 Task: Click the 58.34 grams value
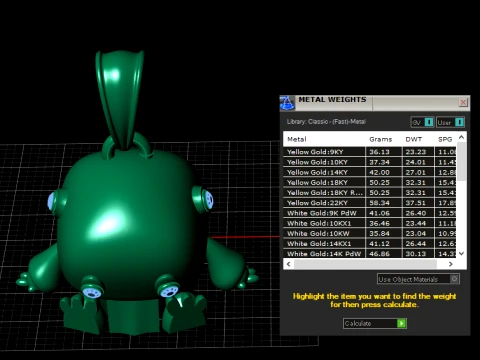click(379, 203)
